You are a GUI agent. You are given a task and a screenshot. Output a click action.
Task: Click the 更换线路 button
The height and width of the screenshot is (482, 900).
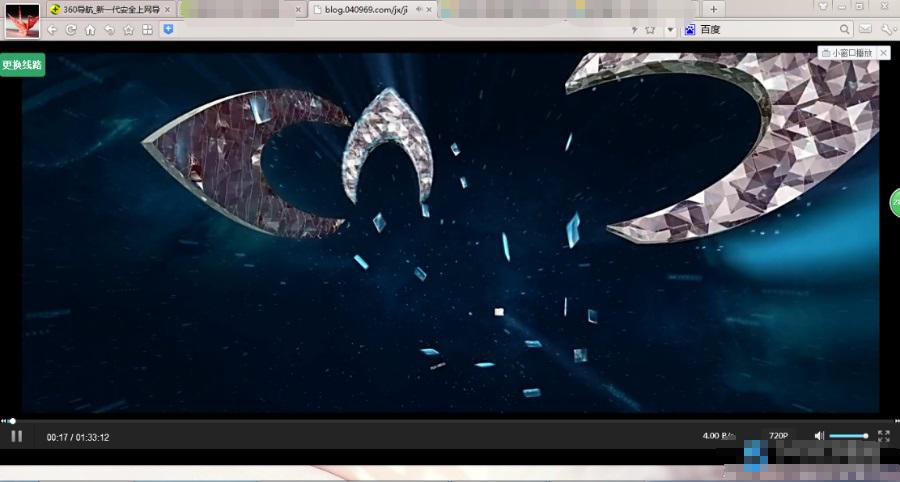tap(22, 65)
